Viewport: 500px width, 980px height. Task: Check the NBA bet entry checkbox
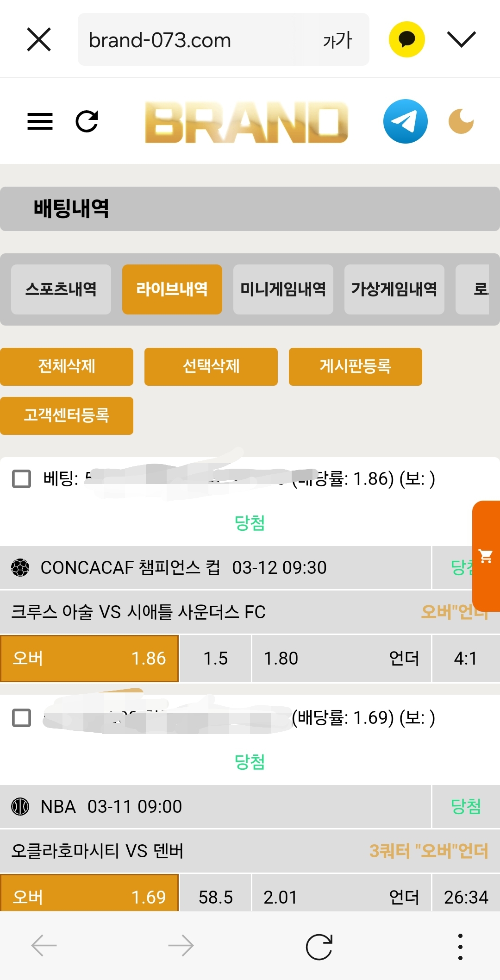pyautogui.click(x=21, y=718)
